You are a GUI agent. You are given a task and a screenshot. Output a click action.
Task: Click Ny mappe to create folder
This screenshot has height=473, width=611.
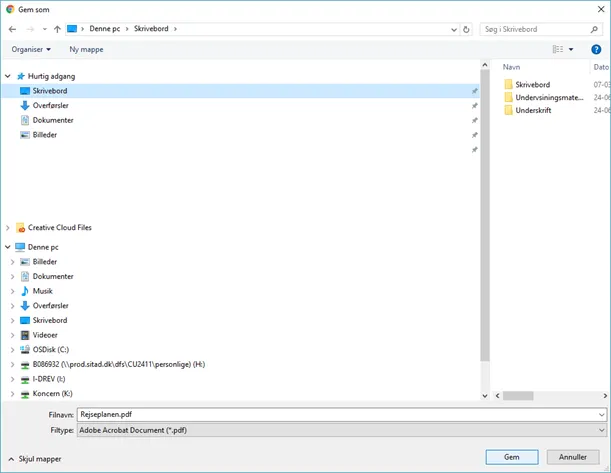point(86,49)
